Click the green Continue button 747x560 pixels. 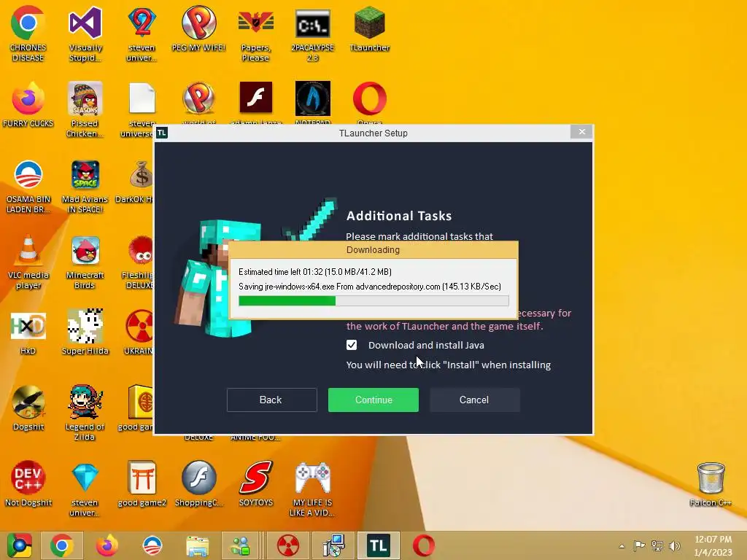(373, 400)
